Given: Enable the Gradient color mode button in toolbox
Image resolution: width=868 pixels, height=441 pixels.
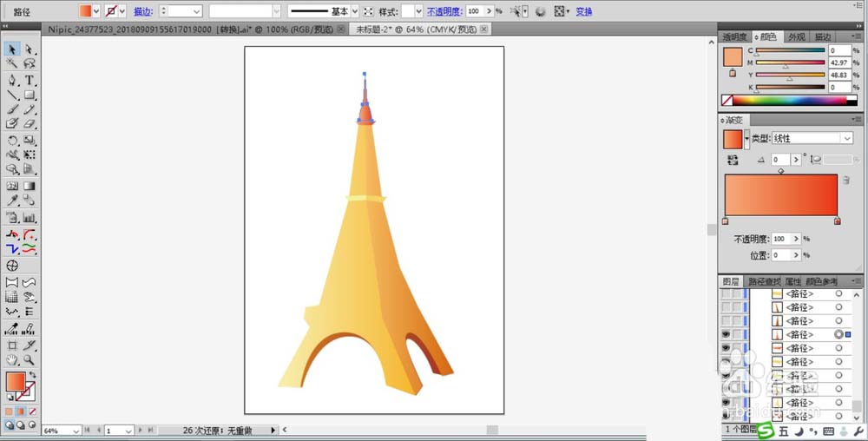Looking at the screenshot, I should click(x=21, y=411).
